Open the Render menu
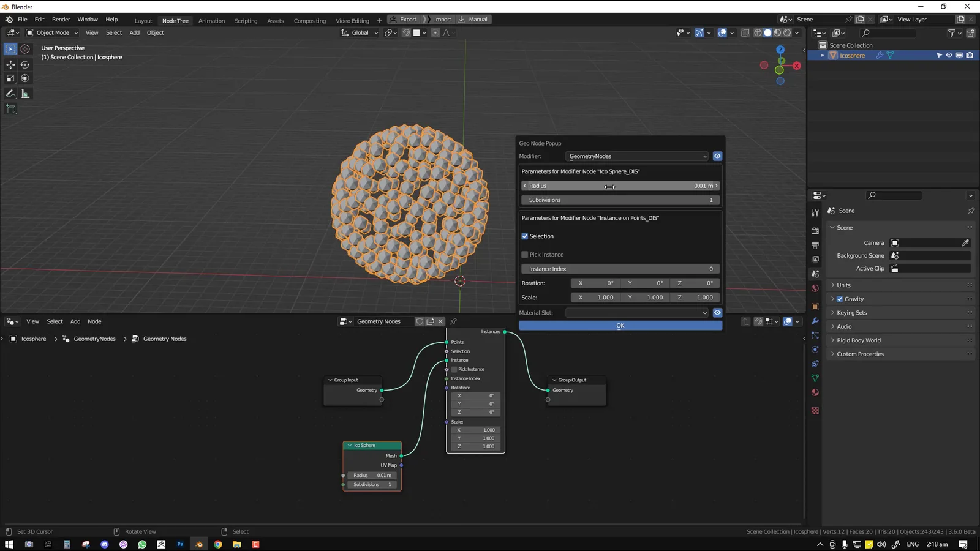The height and width of the screenshot is (551, 980). click(x=61, y=19)
